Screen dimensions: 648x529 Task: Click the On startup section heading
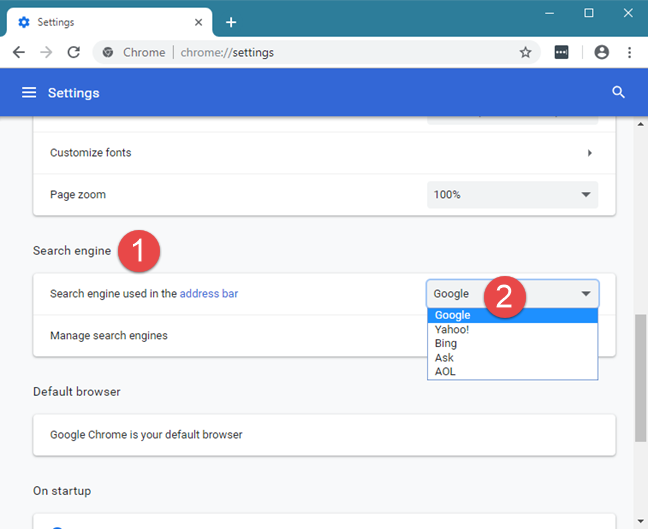[62, 491]
